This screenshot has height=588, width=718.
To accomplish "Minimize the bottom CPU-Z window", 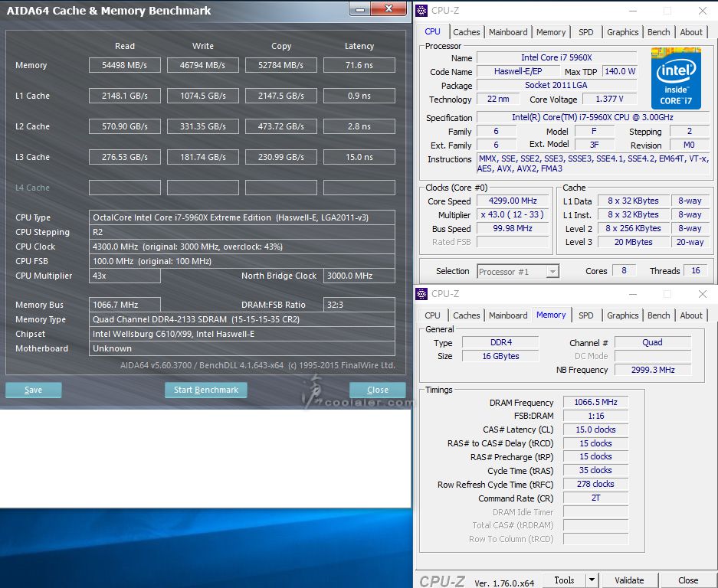I will [633, 294].
